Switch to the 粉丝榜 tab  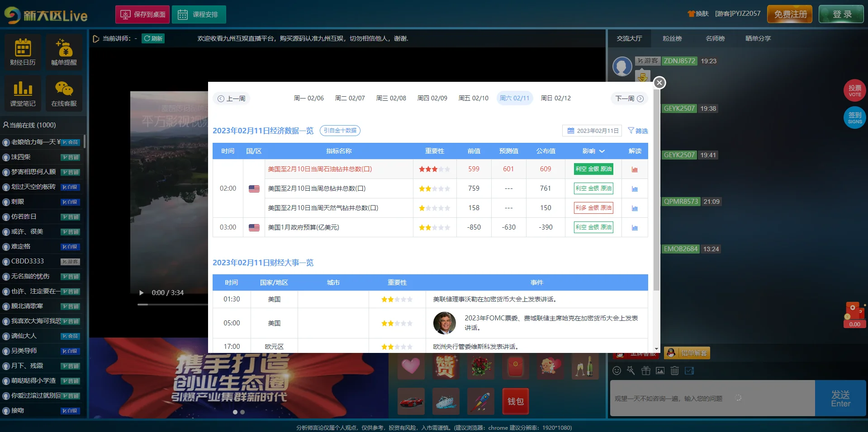[x=672, y=38]
